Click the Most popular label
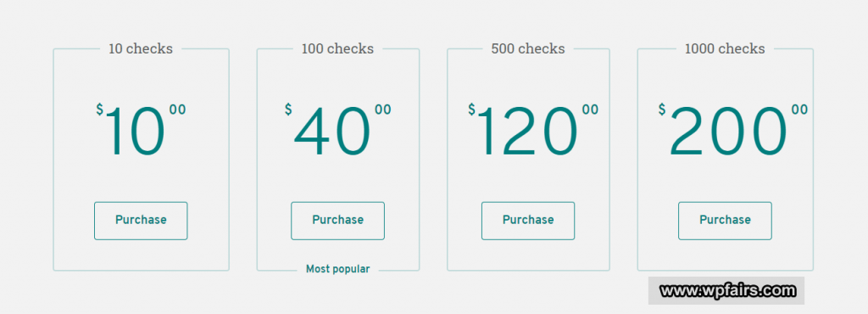 (x=337, y=269)
